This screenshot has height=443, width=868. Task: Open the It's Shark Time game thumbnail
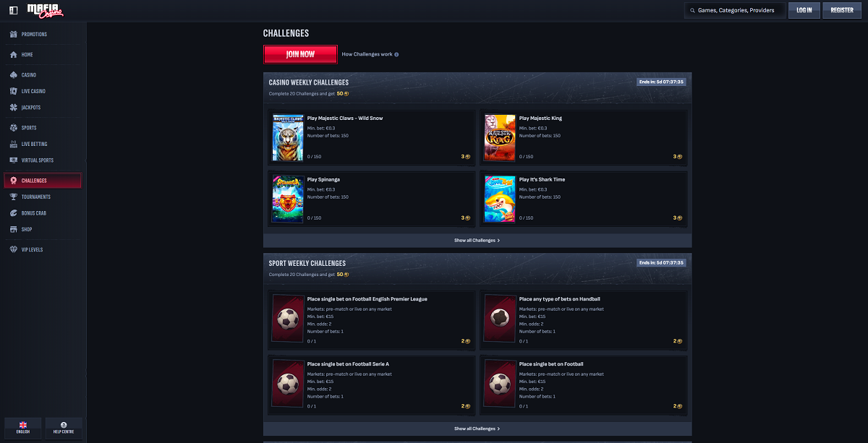pos(500,199)
